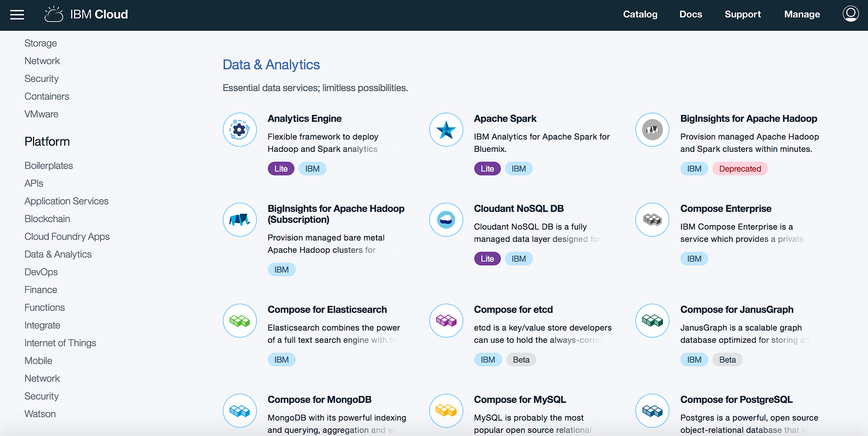The height and width of the screenshot is (436, 868).
Task: Select Cloud Foundry Apps in the sidebar
Action: pos(67,237)
